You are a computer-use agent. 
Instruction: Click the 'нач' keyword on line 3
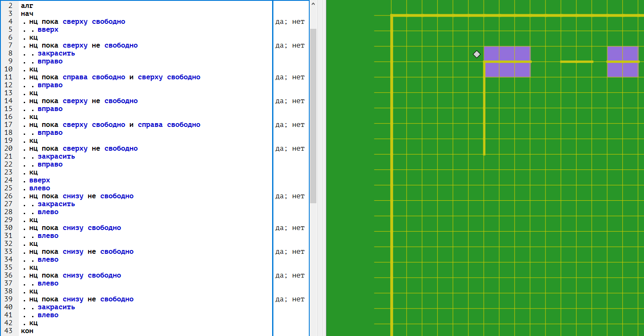click(x=27, y=14)
